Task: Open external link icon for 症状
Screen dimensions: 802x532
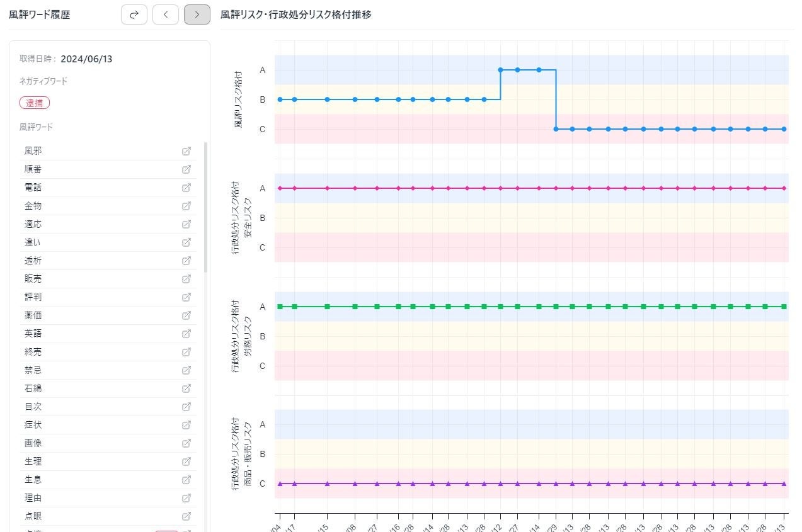Action: [186, 425]
